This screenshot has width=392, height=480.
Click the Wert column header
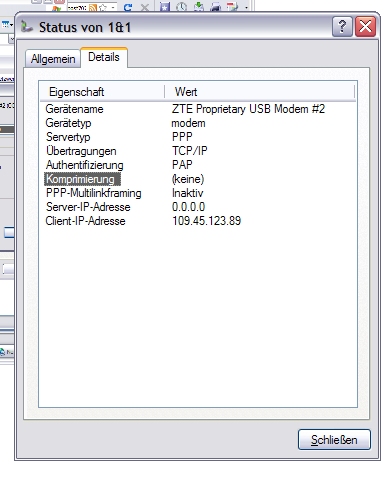pyautogui.click(x=260, y=92)
